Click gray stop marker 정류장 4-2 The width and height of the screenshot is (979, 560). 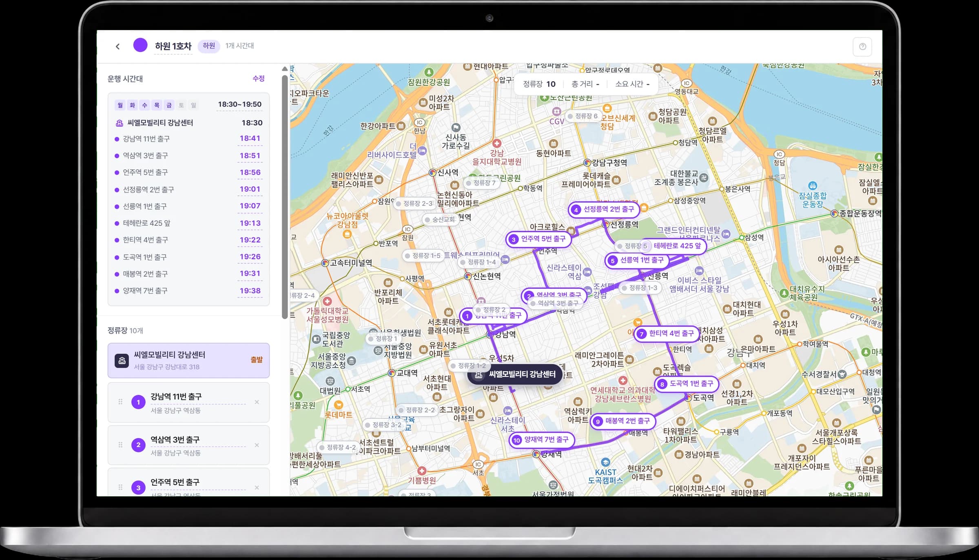tap(337, 447)
